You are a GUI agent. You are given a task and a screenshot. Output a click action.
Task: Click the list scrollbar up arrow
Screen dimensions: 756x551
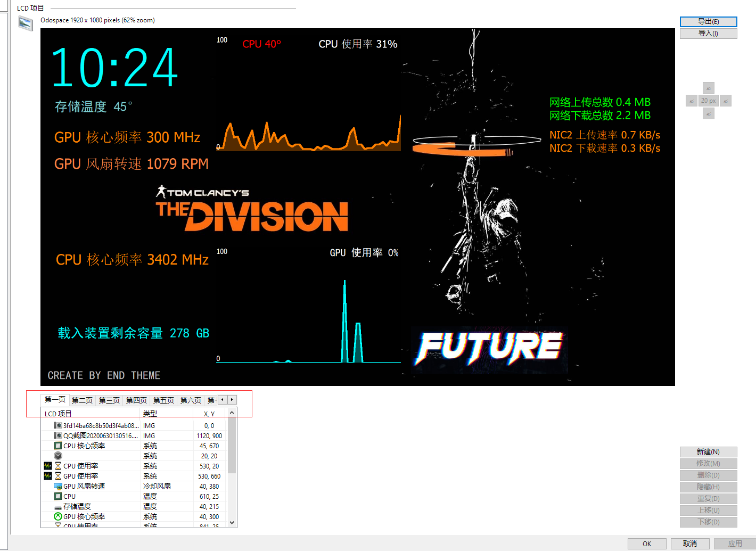(232, 413)
